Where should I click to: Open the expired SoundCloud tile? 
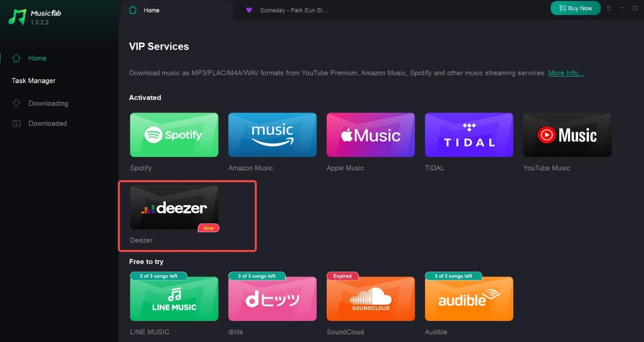pyautogui.click(x=371, y=299)
